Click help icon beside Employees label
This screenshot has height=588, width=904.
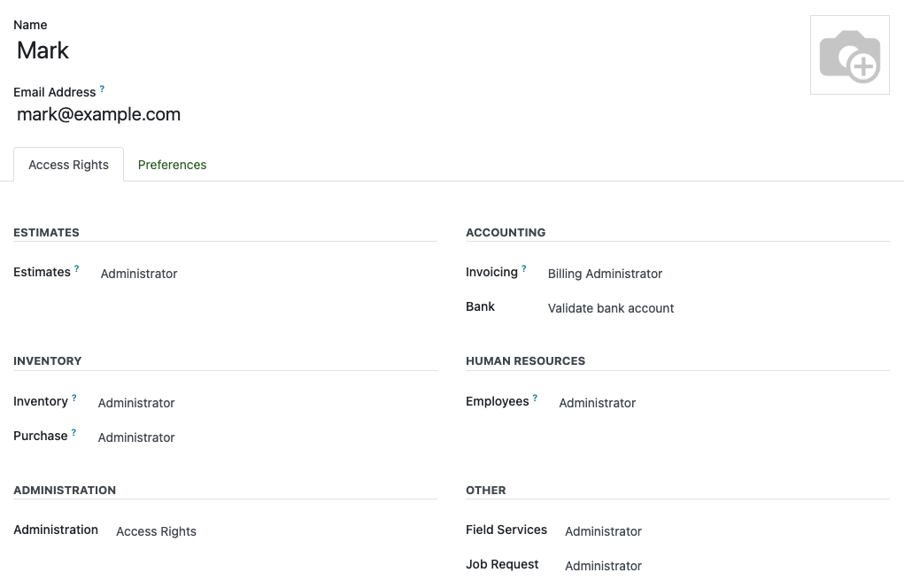[x=535, y=398]
